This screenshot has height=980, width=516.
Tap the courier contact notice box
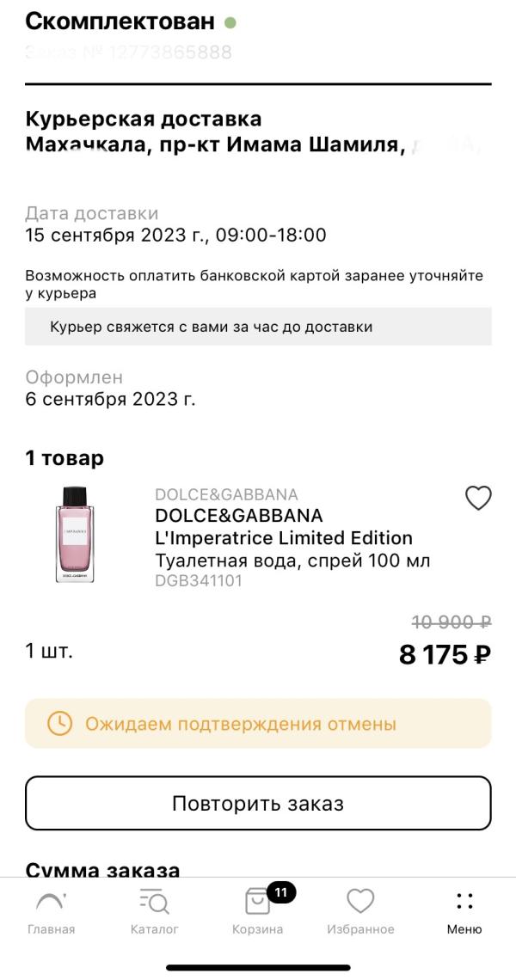coord(258,327)
